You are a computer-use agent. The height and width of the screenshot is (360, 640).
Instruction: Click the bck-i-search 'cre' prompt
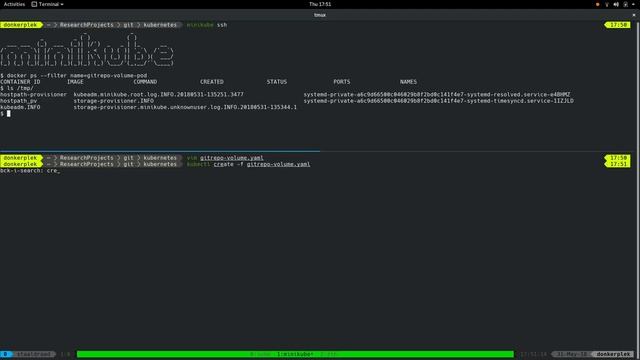[x=30, y=171]
